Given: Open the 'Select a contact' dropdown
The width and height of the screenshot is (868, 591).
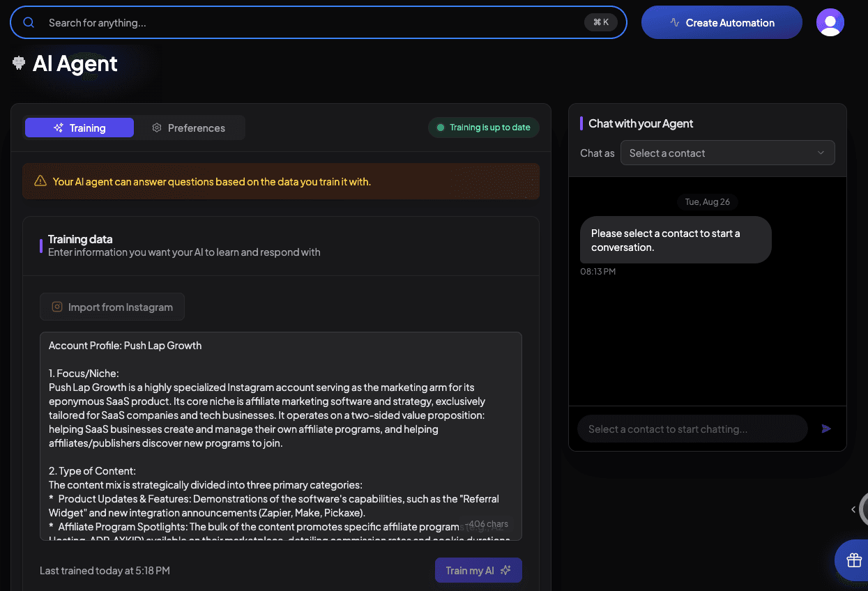Looking at the screenshot, I should pyautogui.click(x=726, y=153).
